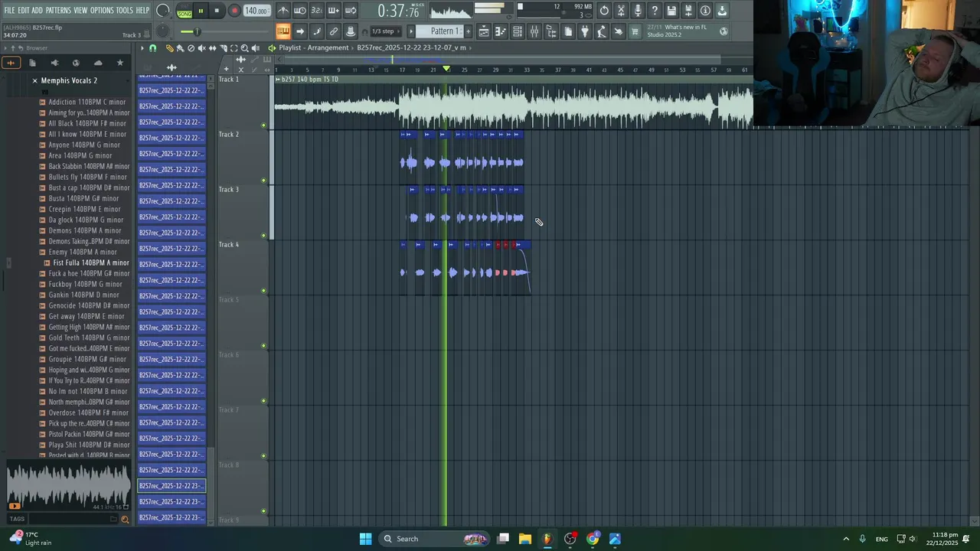The image size is (980, 551).
Task: Open the TOOLS menu
Action: point(125,11)
